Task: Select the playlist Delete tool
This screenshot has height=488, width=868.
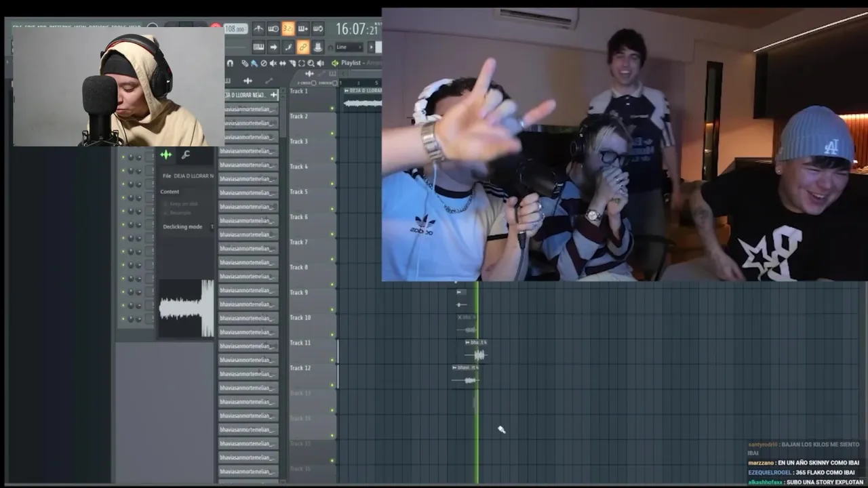Action: coord(264,63)
